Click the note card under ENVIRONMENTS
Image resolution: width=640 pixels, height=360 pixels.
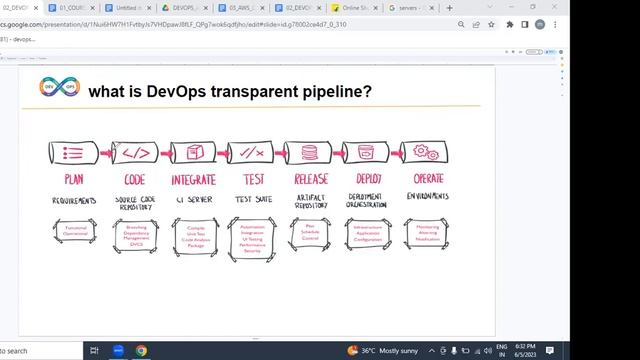coord(427,233)
